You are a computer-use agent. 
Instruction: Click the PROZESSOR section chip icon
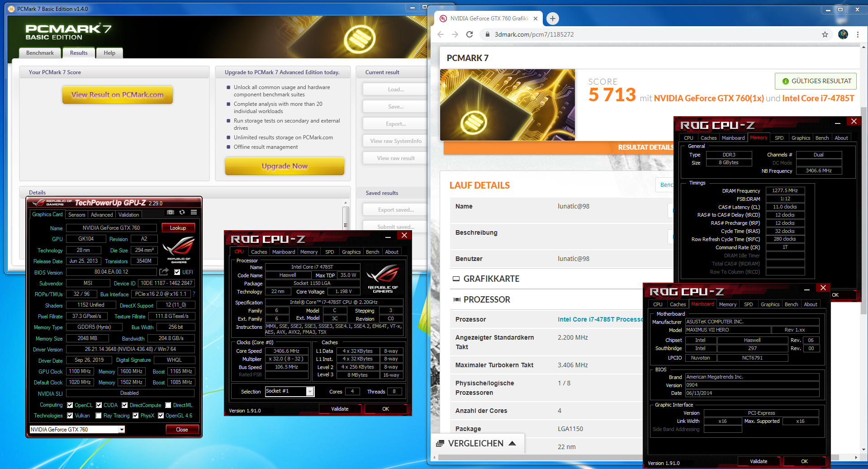coord(457,300)
